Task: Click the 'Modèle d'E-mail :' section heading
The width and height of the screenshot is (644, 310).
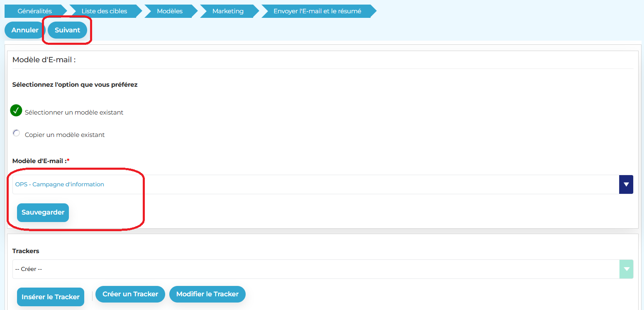Action: point(44,60)
